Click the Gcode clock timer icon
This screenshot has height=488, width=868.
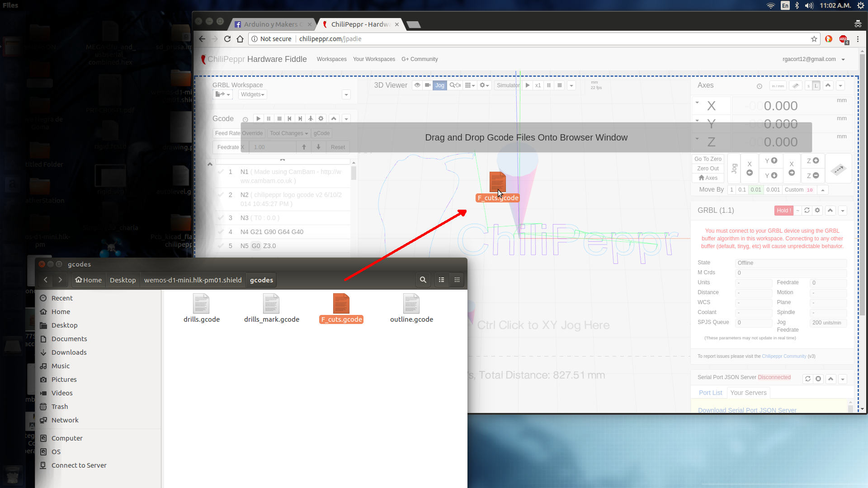pyautogui.click(x=245, y=120)
